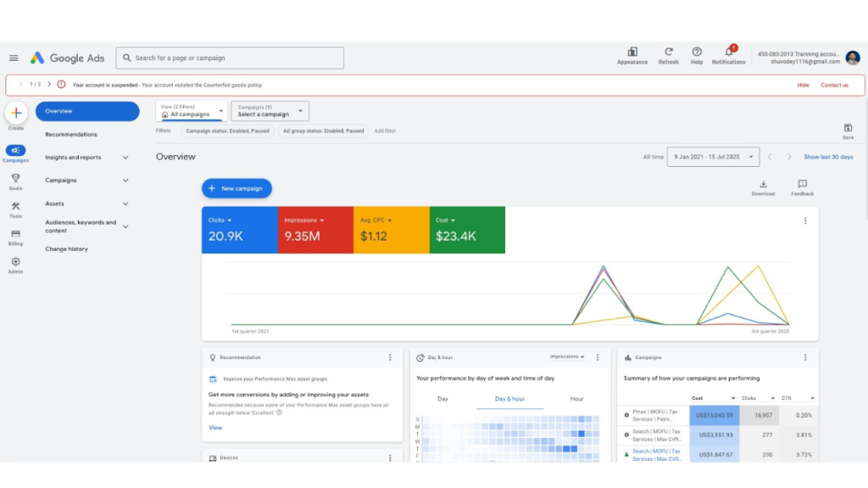Open Devices card more options
868x488 pixels.
pyautogui.click(x=390, y=458)
